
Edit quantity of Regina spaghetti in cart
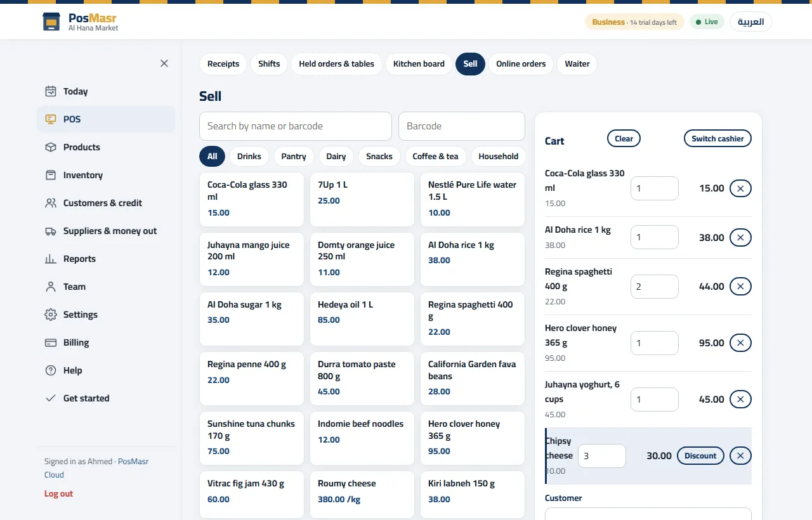point(655,287)
